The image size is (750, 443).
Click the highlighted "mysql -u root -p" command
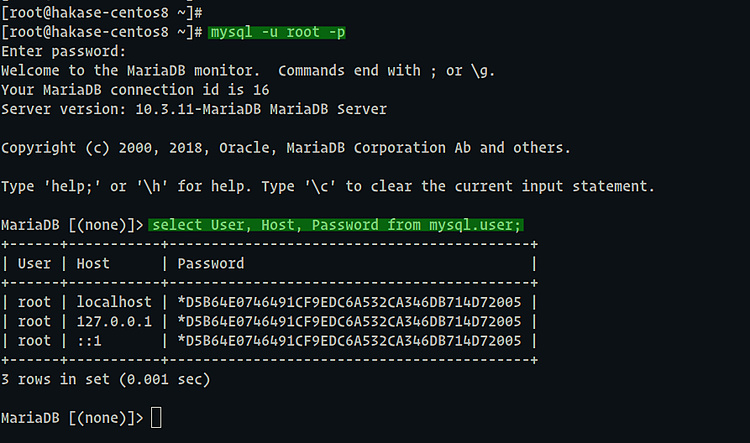tap(278, 33)
